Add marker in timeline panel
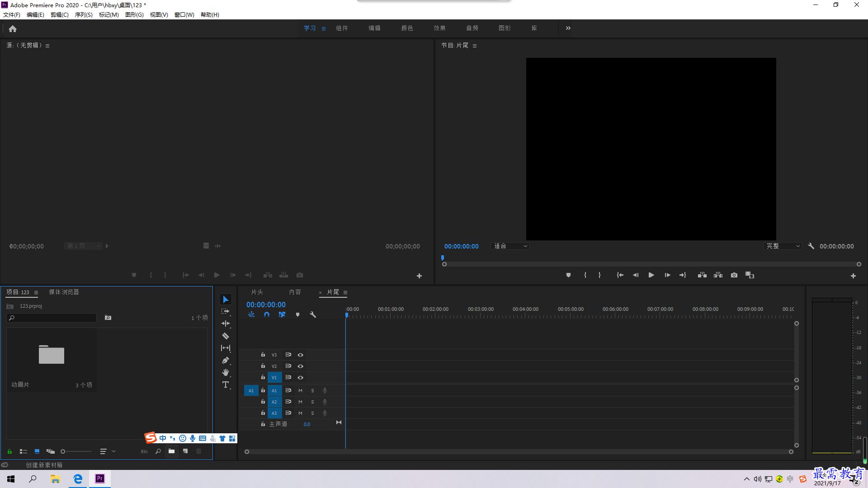868x488 pixels. (297, 314)
